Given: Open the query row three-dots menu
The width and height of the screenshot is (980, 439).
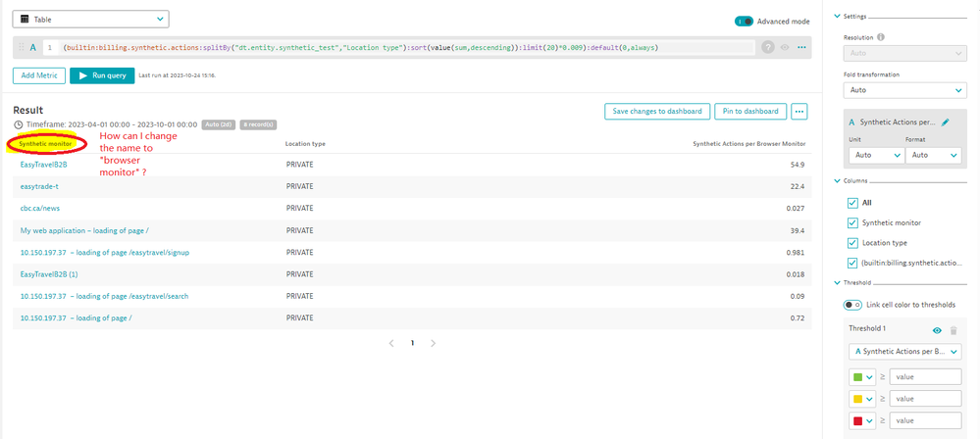Looking at the screenshot, I should 801,47.
